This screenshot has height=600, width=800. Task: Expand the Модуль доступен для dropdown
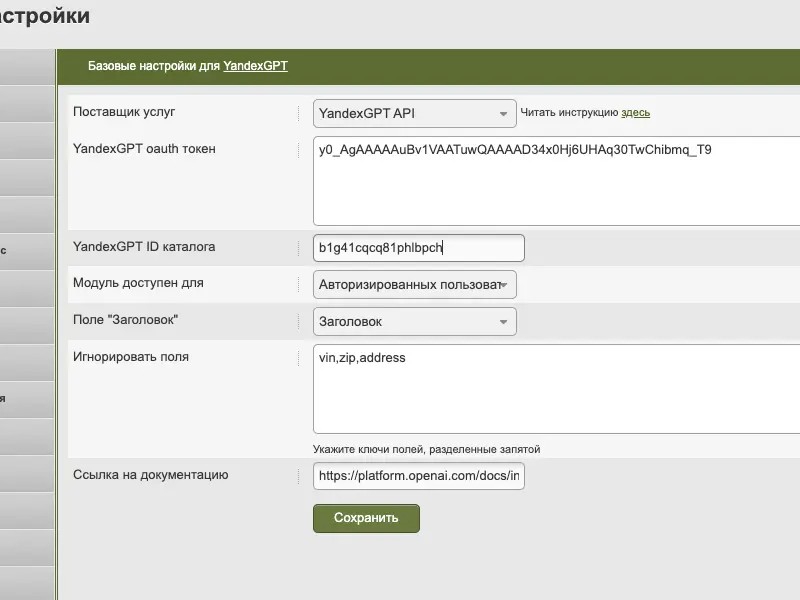click(x=414, y=285)
